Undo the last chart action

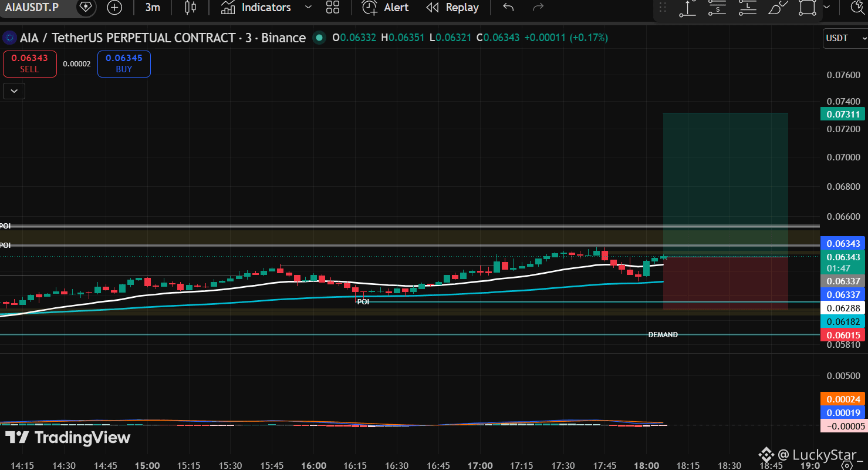[508, 8]
